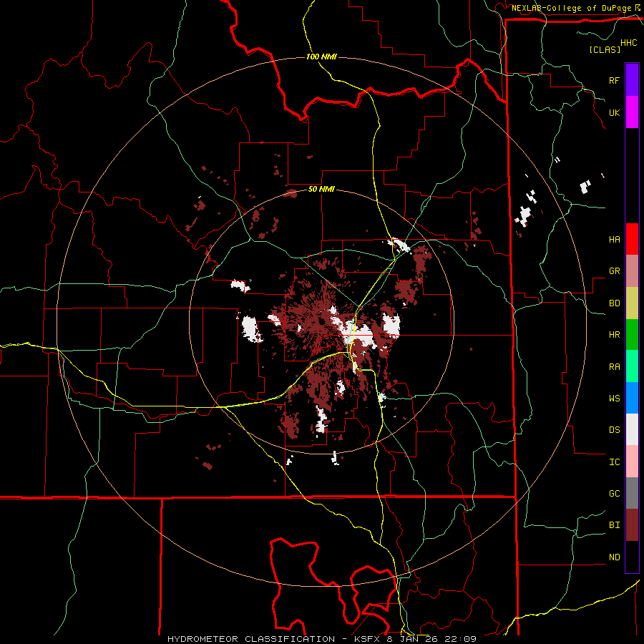
Task: Click the HA legend label
Action: [x=614, y=239]
